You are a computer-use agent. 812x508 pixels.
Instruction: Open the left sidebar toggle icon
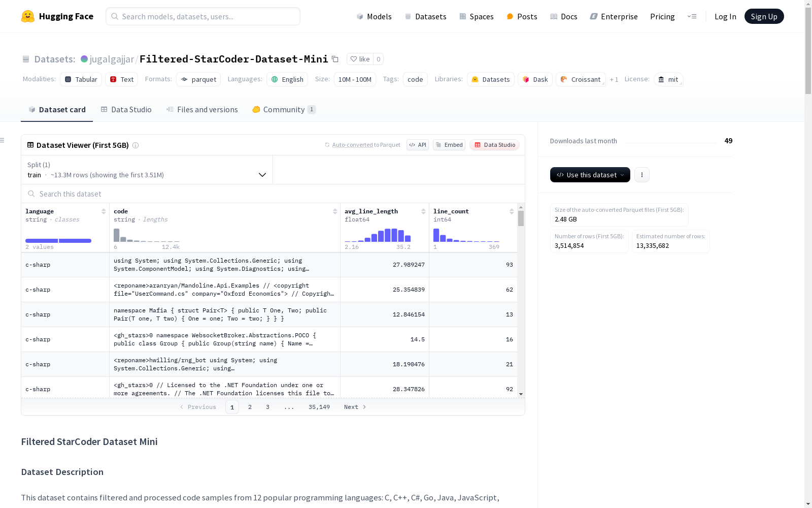point(3,140)
